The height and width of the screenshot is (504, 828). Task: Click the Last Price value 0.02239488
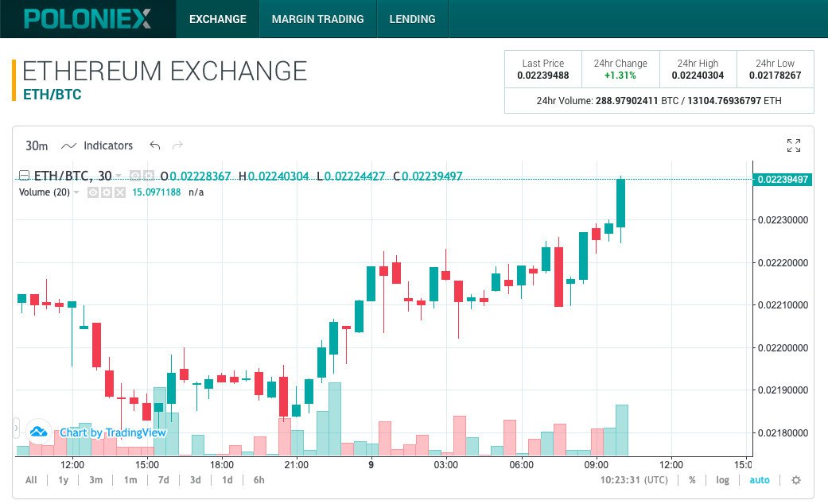542,76
